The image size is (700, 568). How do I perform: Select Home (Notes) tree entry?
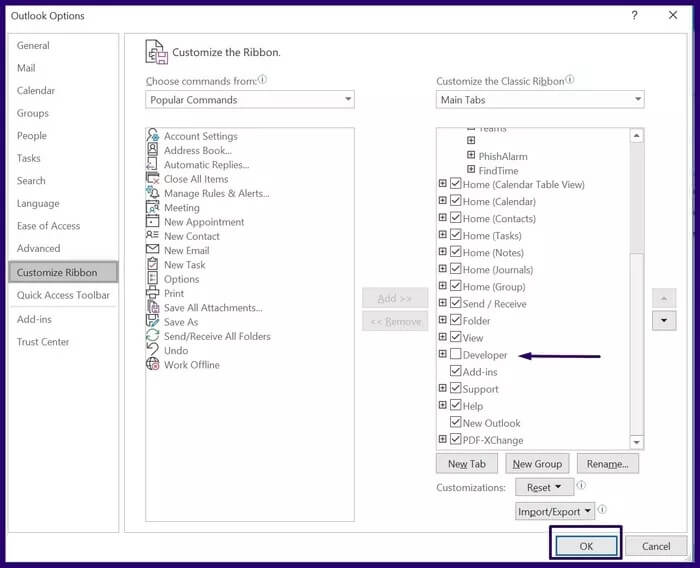(493, 252)
